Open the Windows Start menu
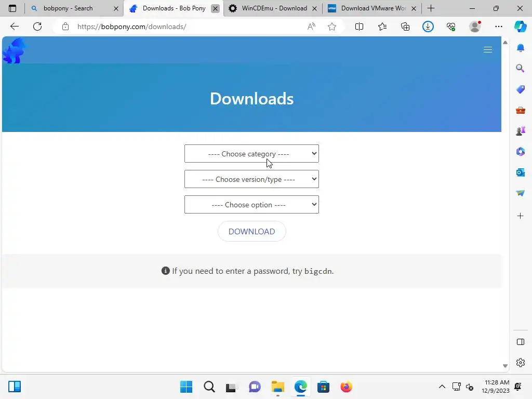This screenshot has width=532, height=399. pos(186,387)
